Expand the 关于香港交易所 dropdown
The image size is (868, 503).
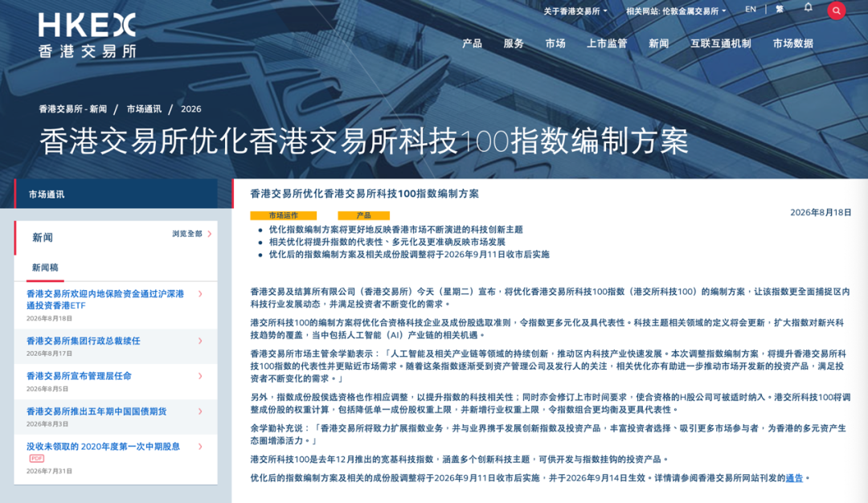[575, 11]
